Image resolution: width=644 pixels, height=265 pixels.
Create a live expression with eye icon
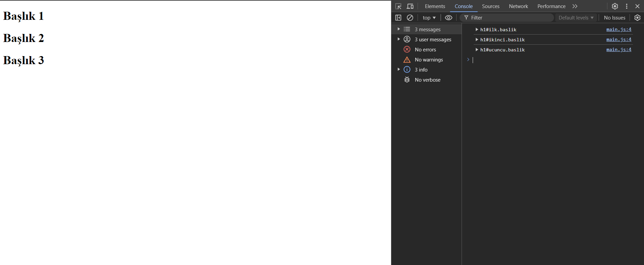coord(448,18)
